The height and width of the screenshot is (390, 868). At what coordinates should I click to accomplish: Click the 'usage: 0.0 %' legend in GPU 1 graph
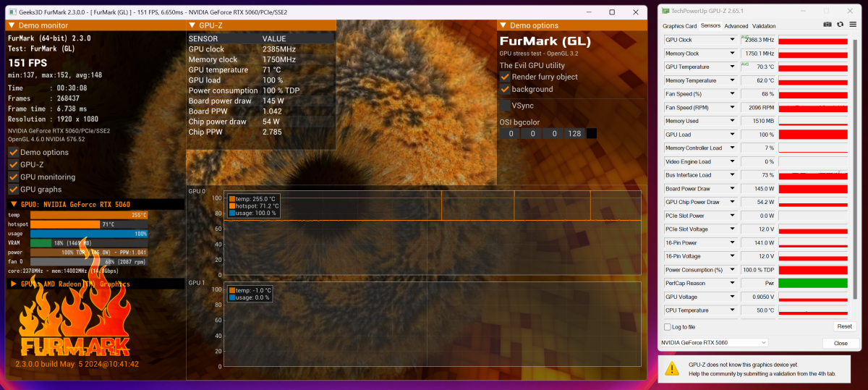(x=249, y=297)
